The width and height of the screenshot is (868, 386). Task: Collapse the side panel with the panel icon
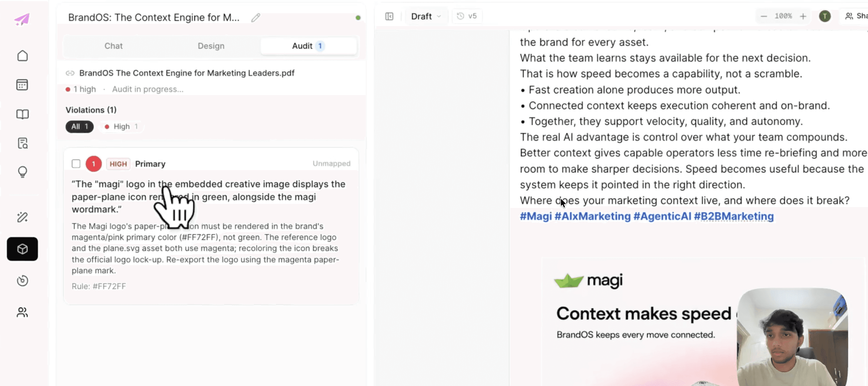click(x=389, y=16)
